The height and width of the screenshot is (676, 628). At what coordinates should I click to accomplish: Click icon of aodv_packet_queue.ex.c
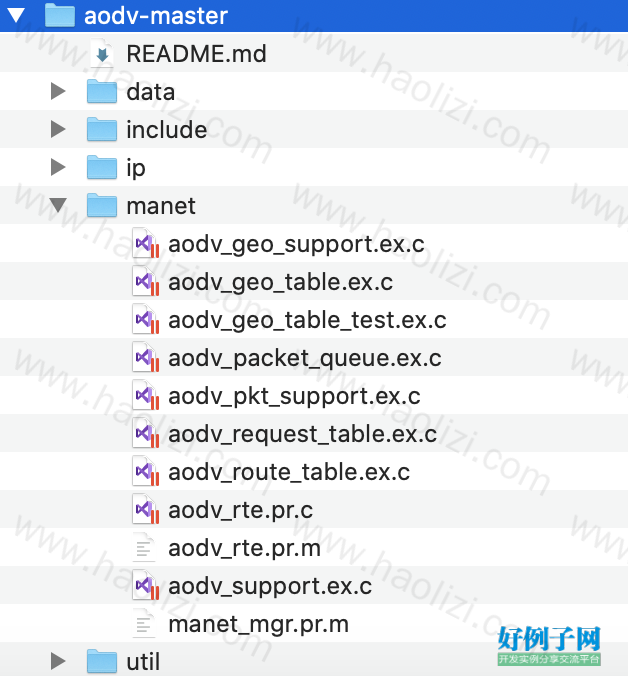(x=146, y=357)
